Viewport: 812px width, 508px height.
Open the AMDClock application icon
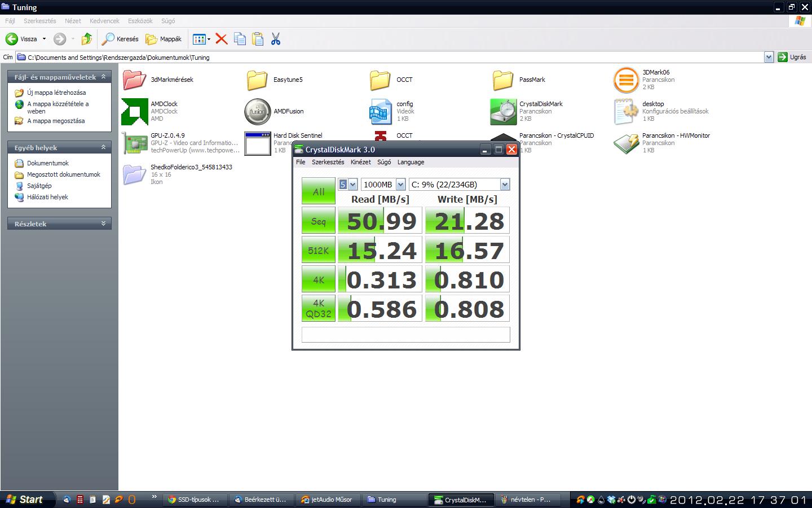coord(134,111)
